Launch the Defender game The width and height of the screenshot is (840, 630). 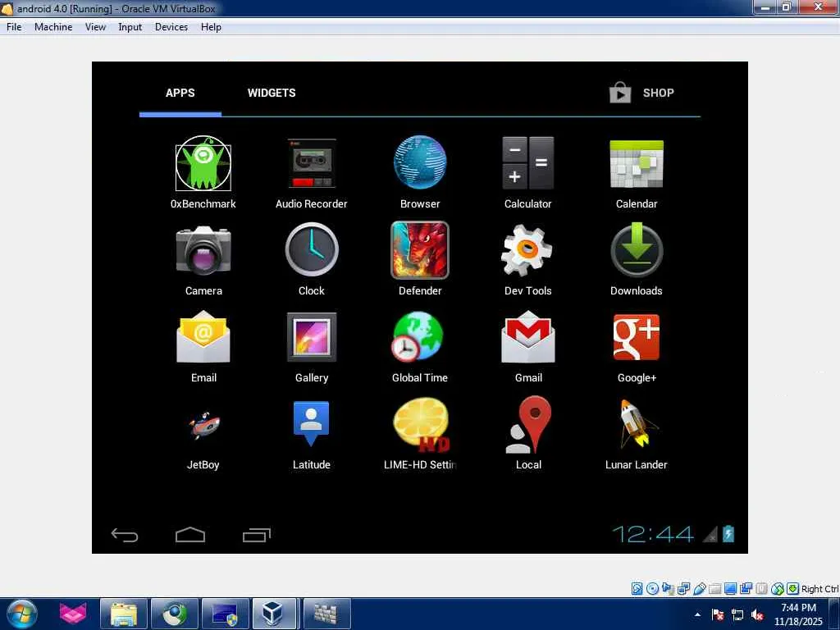pyautogui.click(x=420, y=259)
